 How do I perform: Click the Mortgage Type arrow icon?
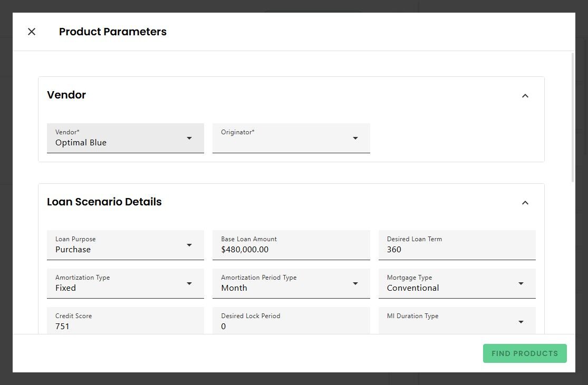coord(521,283)
